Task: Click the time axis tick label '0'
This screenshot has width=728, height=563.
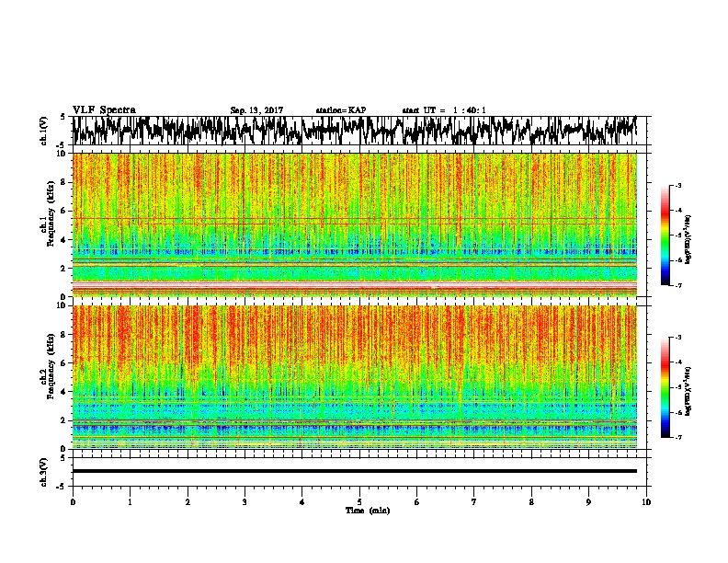Action: (x=73, y=502)
